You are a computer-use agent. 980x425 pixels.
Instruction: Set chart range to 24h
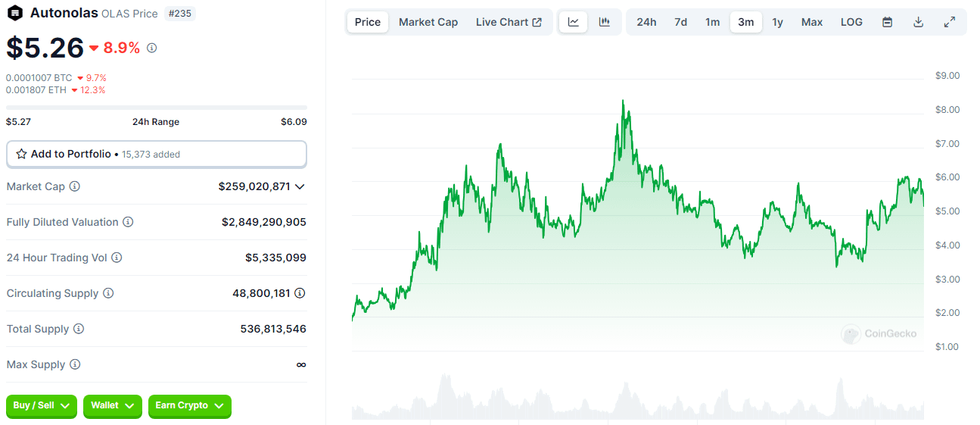(646, 22)
